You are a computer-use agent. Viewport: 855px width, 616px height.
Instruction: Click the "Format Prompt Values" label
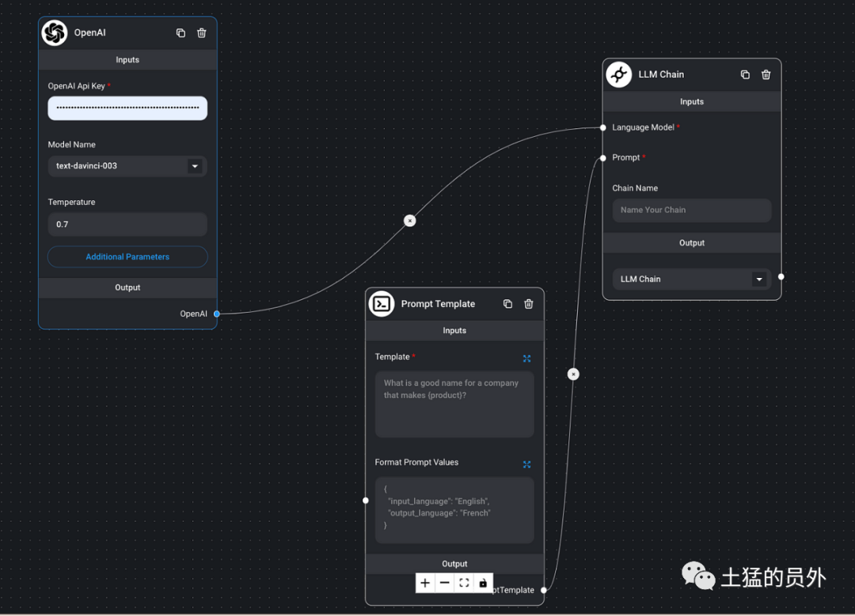[416, 462]
